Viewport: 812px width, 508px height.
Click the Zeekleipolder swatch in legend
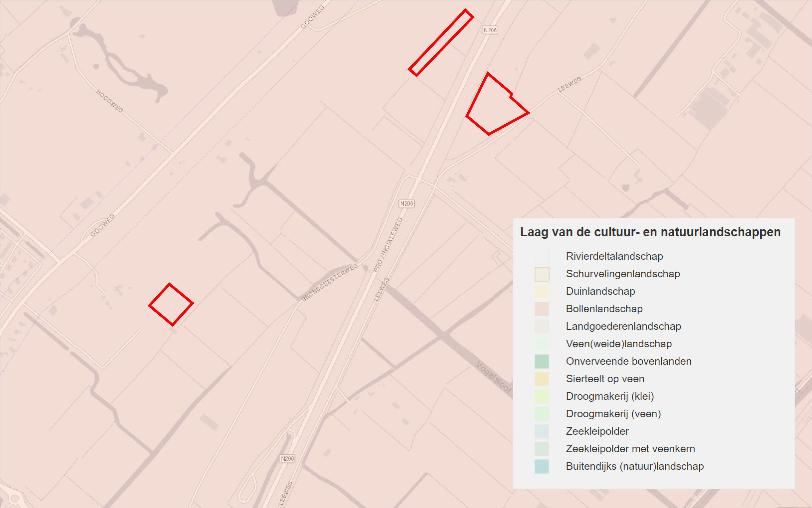(542, 431)
